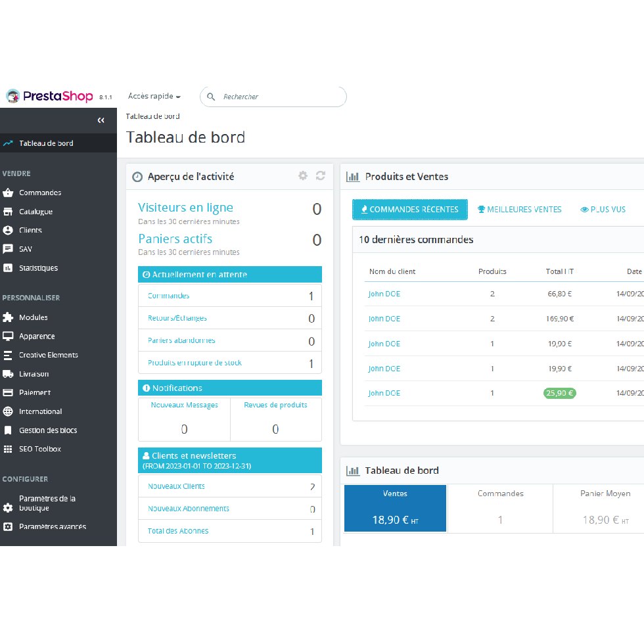This screenshot has width=644, height=644.
Task: Click the Visiteurs en ligne link
Action: pos(185,208)
